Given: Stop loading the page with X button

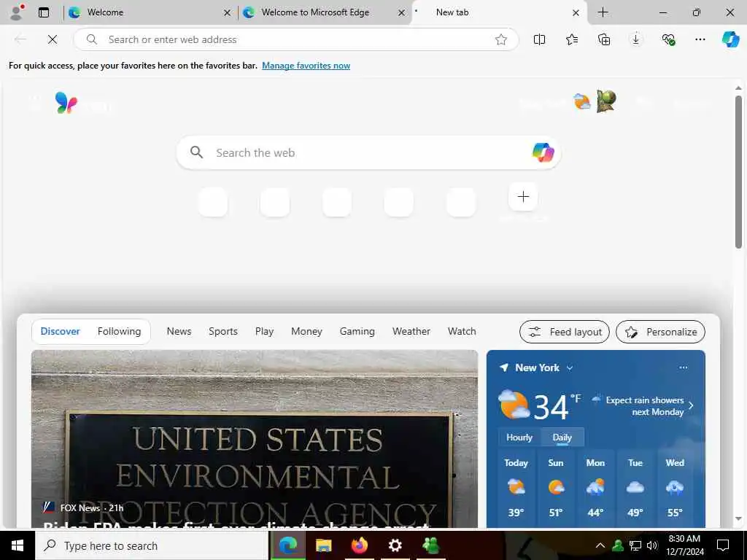Looking at the screenshot, I should 53,39.
